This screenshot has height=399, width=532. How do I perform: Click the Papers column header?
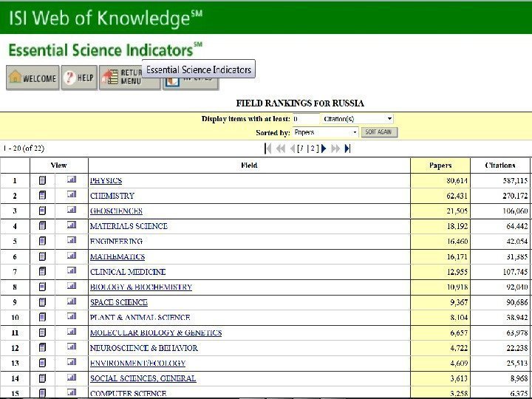440,166
